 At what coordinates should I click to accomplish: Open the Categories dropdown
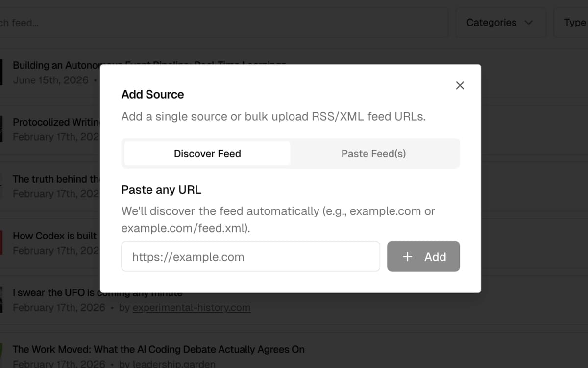tap(500, 23)
